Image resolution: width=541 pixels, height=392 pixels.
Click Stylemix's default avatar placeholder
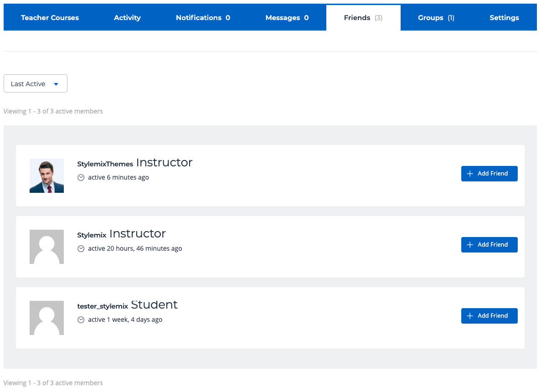click(46, 247)
